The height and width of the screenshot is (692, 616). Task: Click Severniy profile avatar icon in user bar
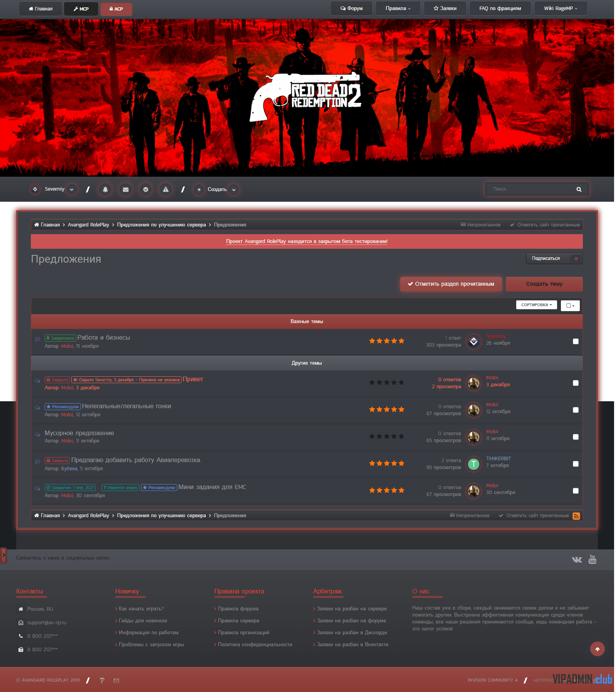[x=35, y=189]
